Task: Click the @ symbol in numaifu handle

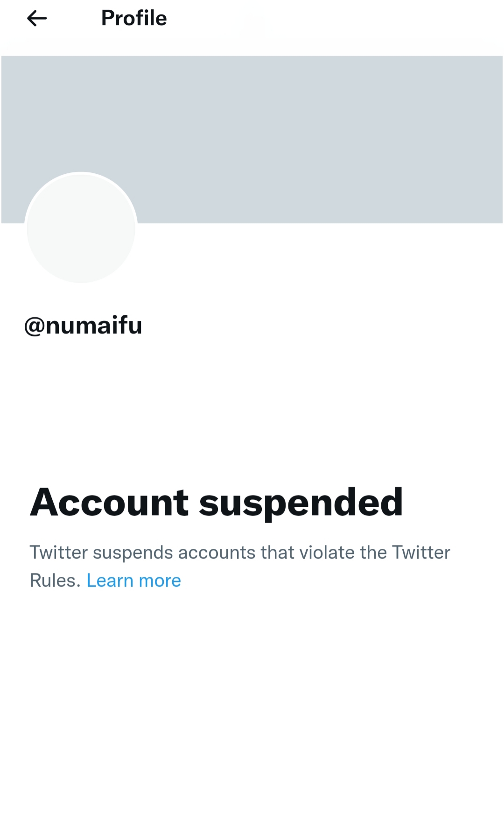Action: (x=34, y=326)
